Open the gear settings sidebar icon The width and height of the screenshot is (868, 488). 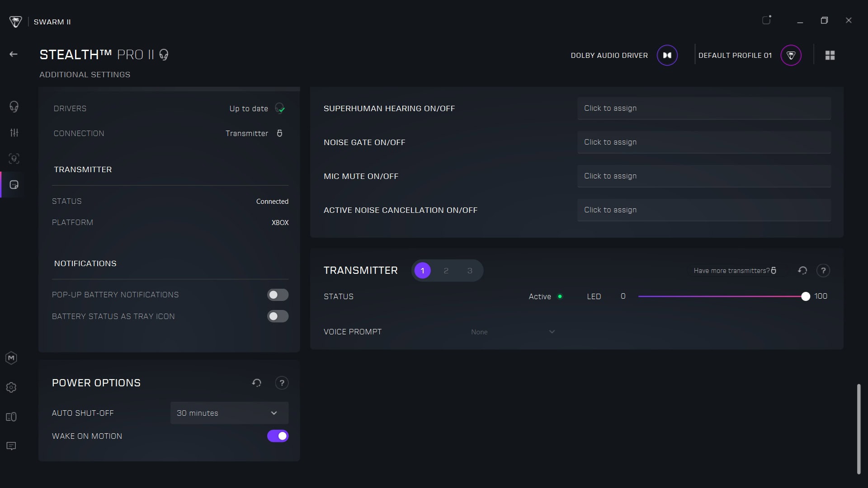pyautogui.click(x=11, y=387)
